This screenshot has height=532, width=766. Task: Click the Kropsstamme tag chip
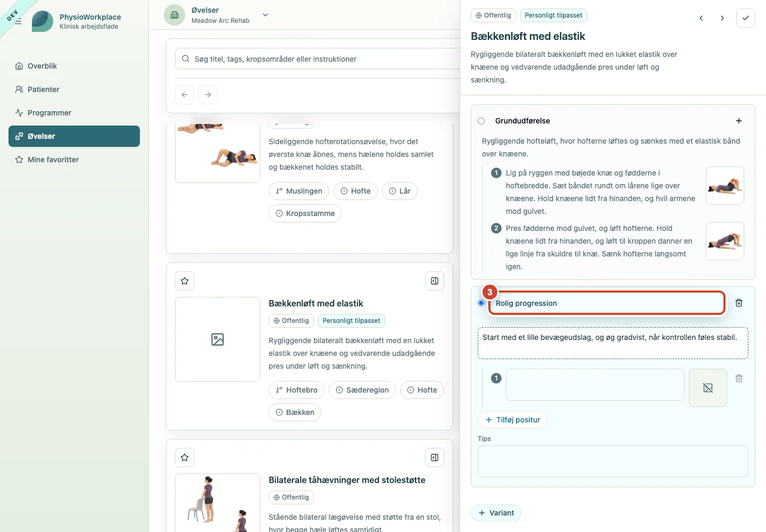coord(305,213)
